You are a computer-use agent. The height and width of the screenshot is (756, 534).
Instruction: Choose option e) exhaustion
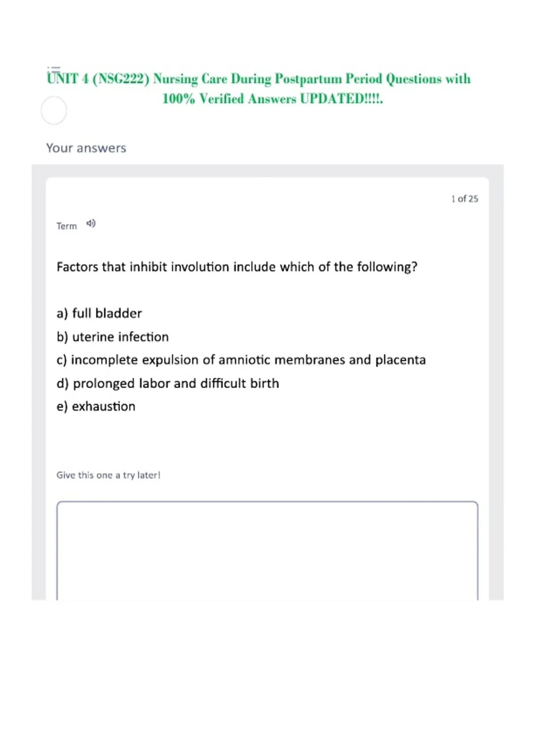(x=96, y=406)
